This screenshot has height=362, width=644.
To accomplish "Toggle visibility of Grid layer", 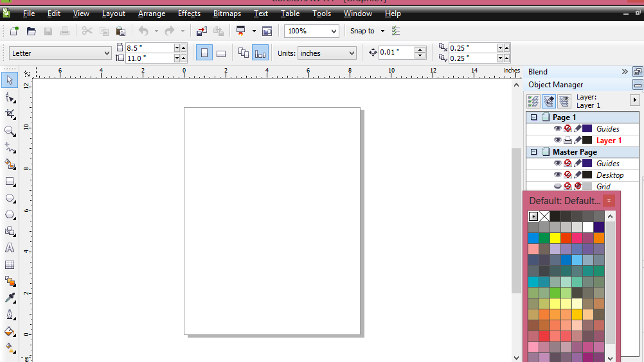I will tap(557, 186).
